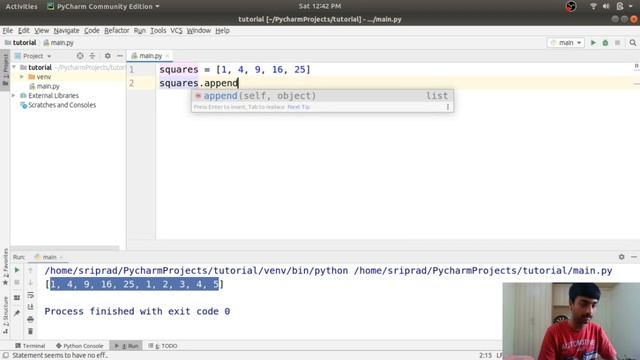Open the Code menu
Screen dimensions: 640x360
point(92,31)
